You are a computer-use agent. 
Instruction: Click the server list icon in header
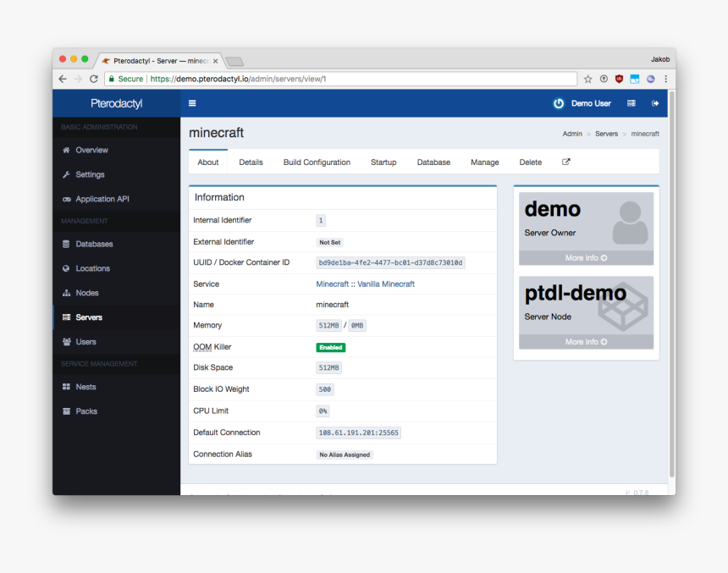(631, 103)
